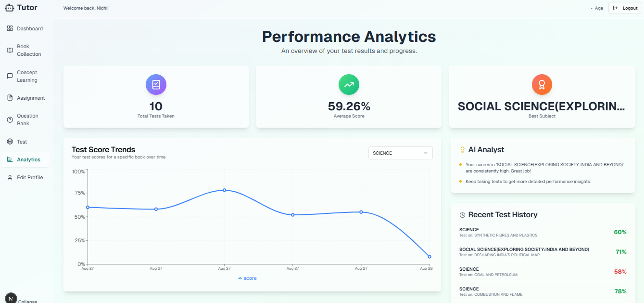The image size is (644, 303).
Task: Click the orange Best Subject award icon
Action: (x=542, y=84)
